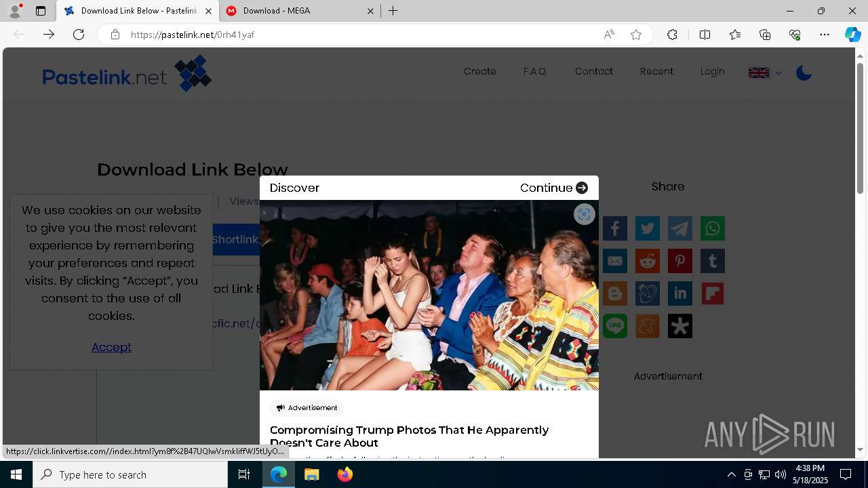Open the Recent pastes page
This screenshot has width=868, height=488.
(656, 71)
